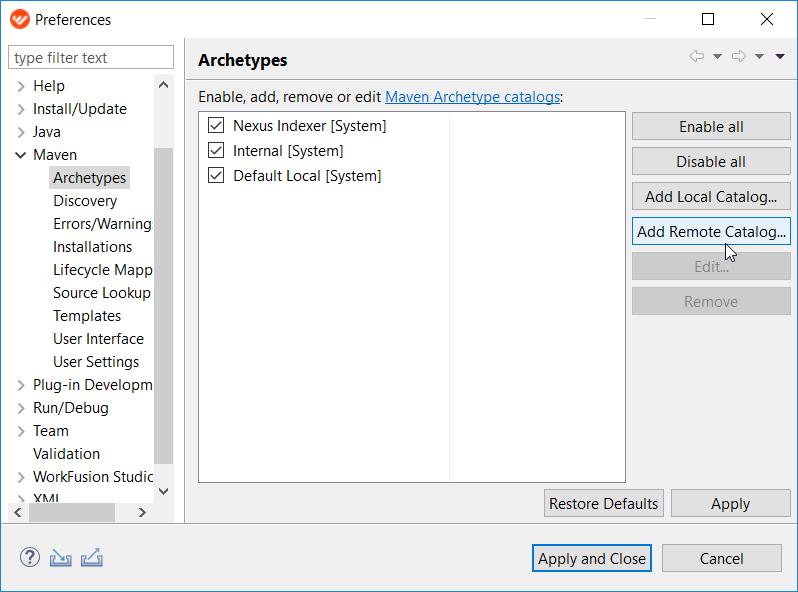Open the forward history dropdown arrow
This screenshot has height=592, width=798.
click(x=759, y=57)
